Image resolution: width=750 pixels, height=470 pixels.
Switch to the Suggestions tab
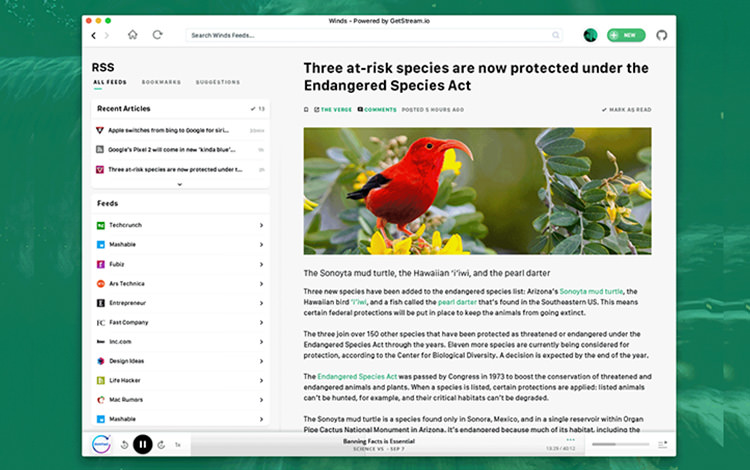[x=217, y=82]
